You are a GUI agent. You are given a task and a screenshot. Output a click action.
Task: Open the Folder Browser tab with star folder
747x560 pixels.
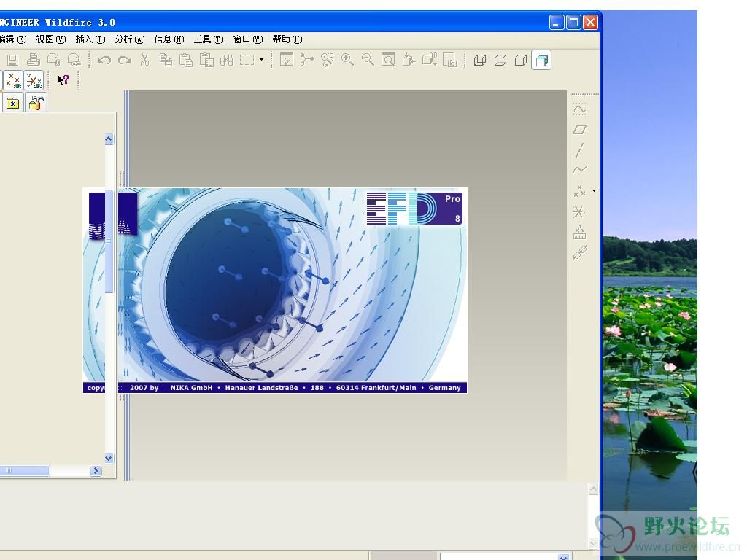13,103
